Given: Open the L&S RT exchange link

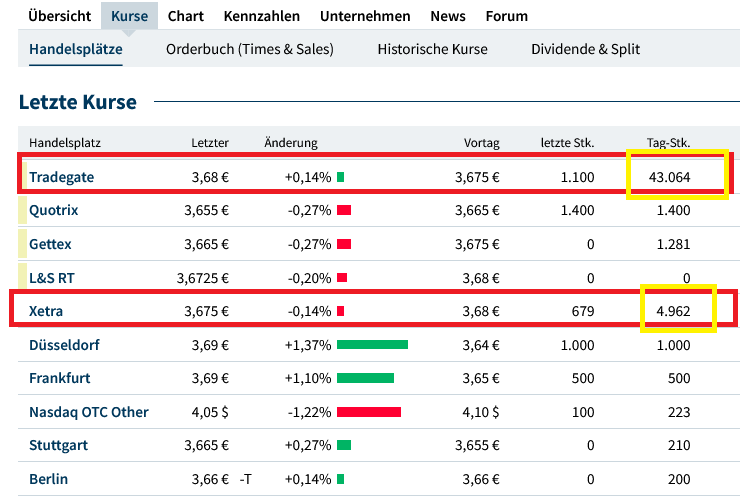Looking at the screenshot, I should (52, 278).
